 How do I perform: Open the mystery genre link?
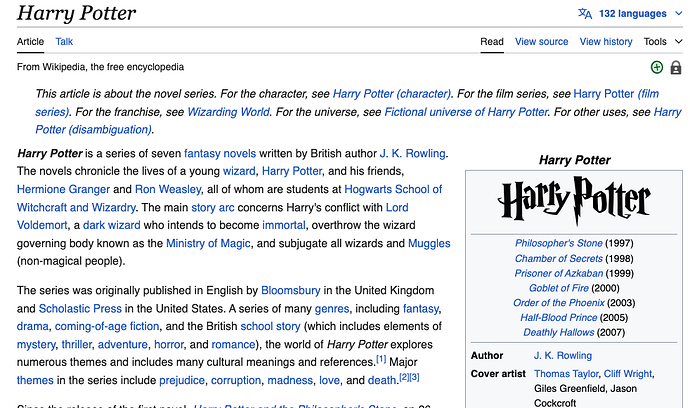point(36,344)
